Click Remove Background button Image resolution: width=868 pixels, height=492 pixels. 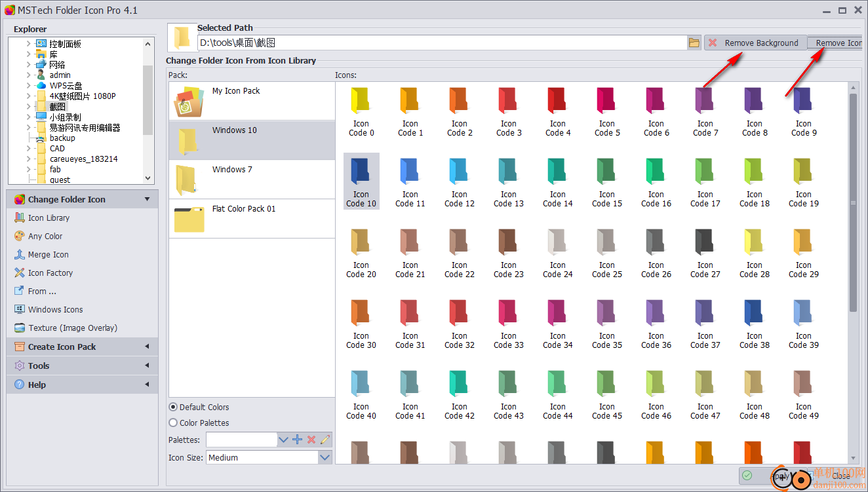(754, 43)
